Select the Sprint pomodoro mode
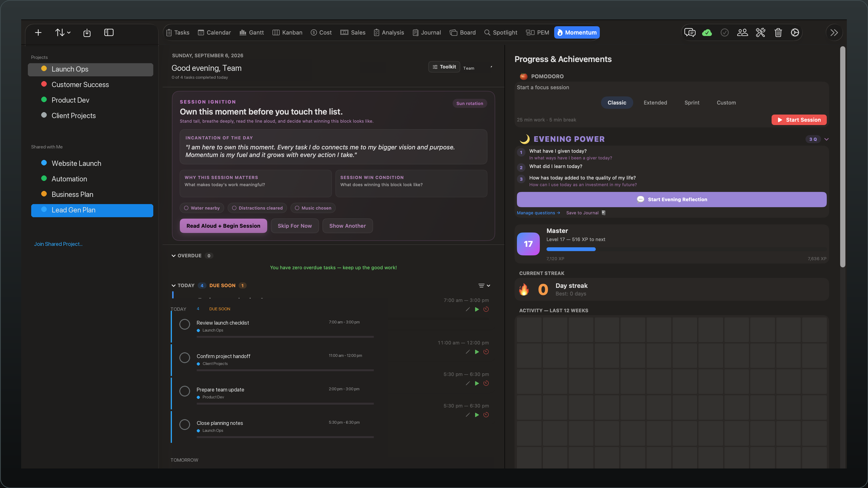868x488 pixels. point(692,103)
